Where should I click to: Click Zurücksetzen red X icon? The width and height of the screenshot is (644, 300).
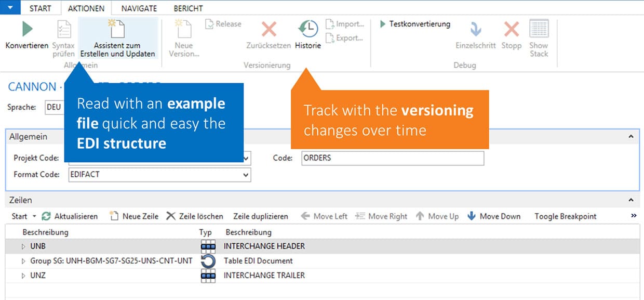[x=269, y=30]
